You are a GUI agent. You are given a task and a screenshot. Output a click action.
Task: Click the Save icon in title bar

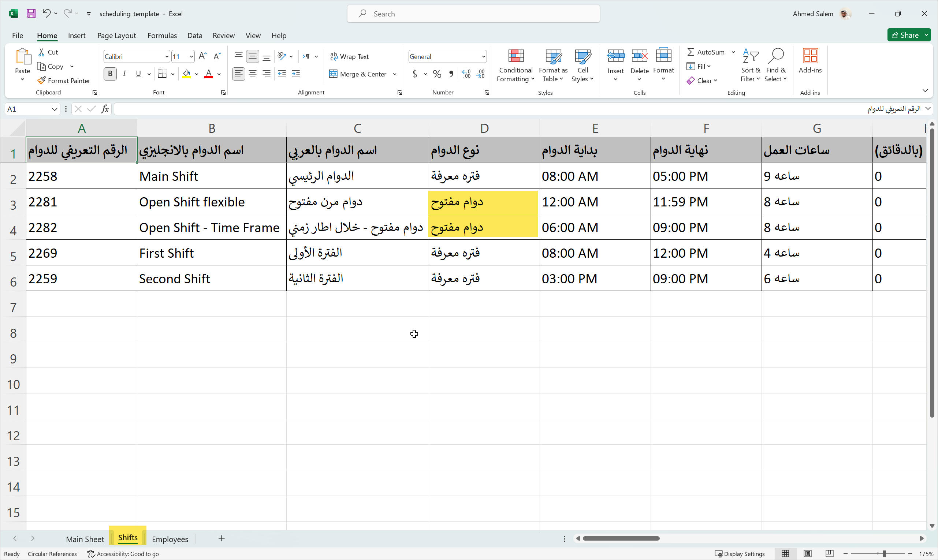pyautogui.click(x=31, y=14)
